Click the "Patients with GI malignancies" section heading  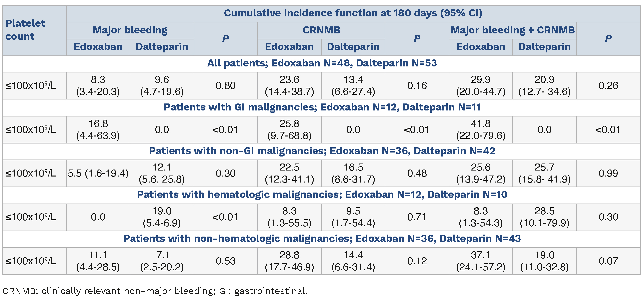pos(322,107)
